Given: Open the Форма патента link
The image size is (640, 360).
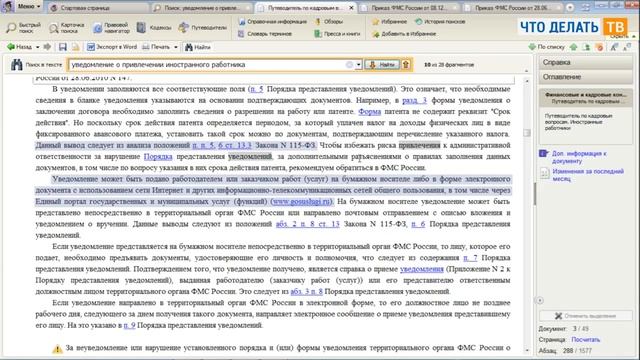Looking at the screenshot, I should tap(369, 111).
